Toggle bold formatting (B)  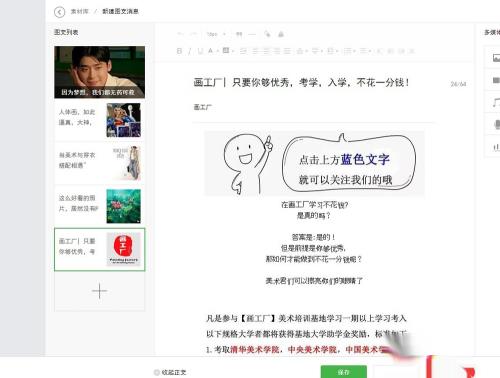(x=179, y=51)
